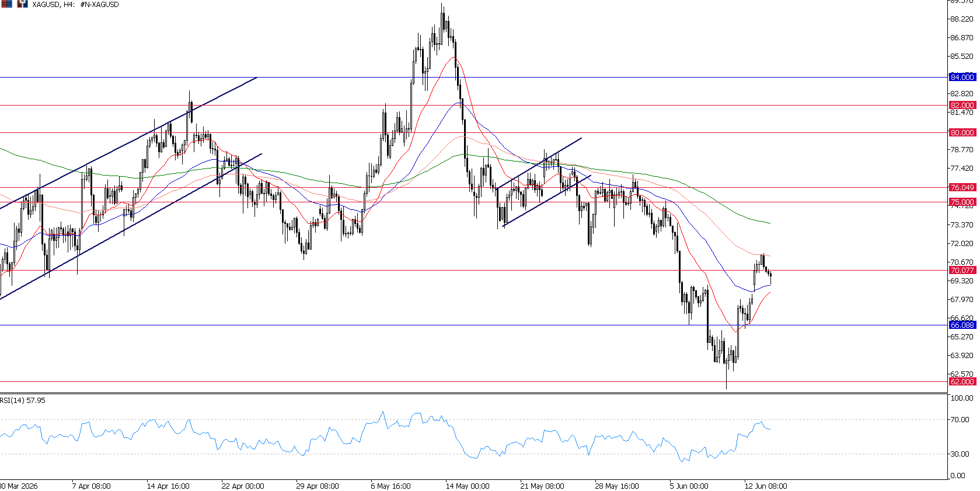Click the 30 Mar 2026 date label
The image size is (980, 491).
(x=19, y=486)
